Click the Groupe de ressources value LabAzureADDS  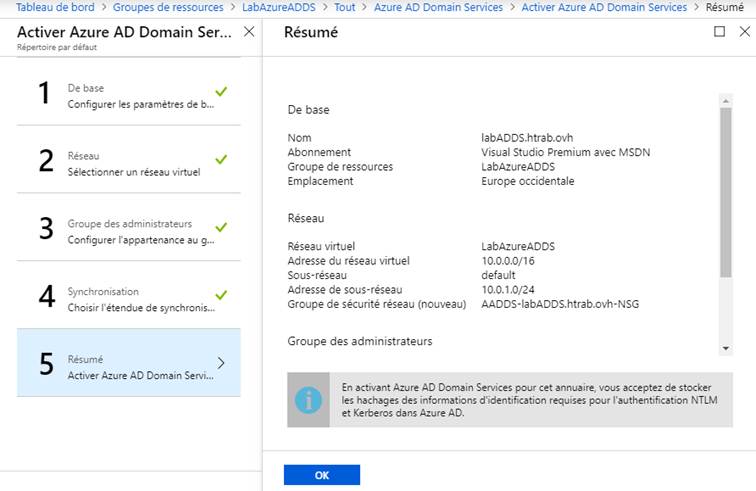pyautogui.click(x=518, y=166)
